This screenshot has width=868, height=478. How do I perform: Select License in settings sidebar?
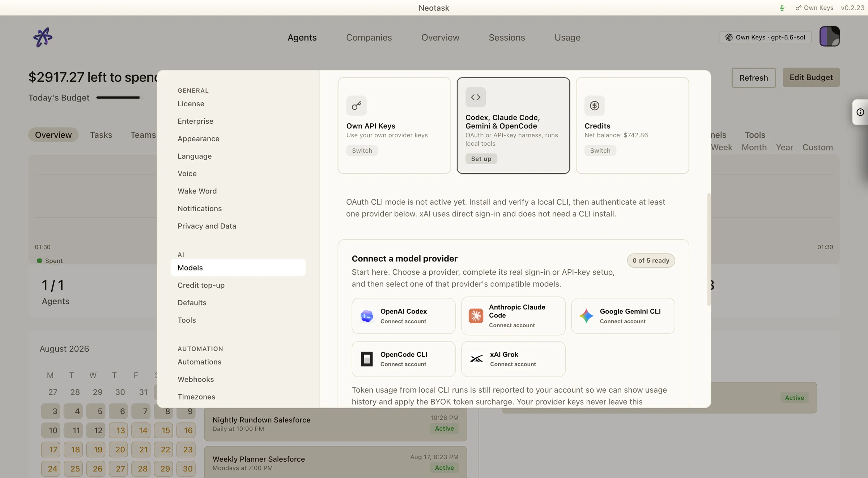click(238, 104)
